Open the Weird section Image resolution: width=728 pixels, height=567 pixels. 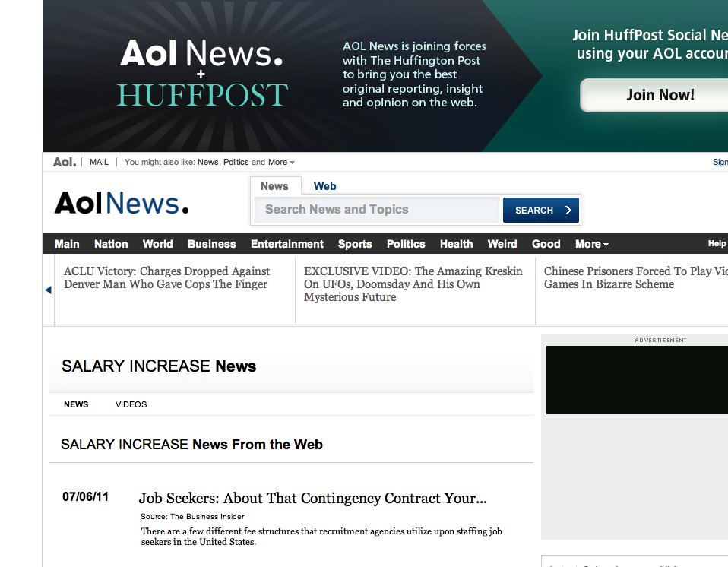point(502,244)
